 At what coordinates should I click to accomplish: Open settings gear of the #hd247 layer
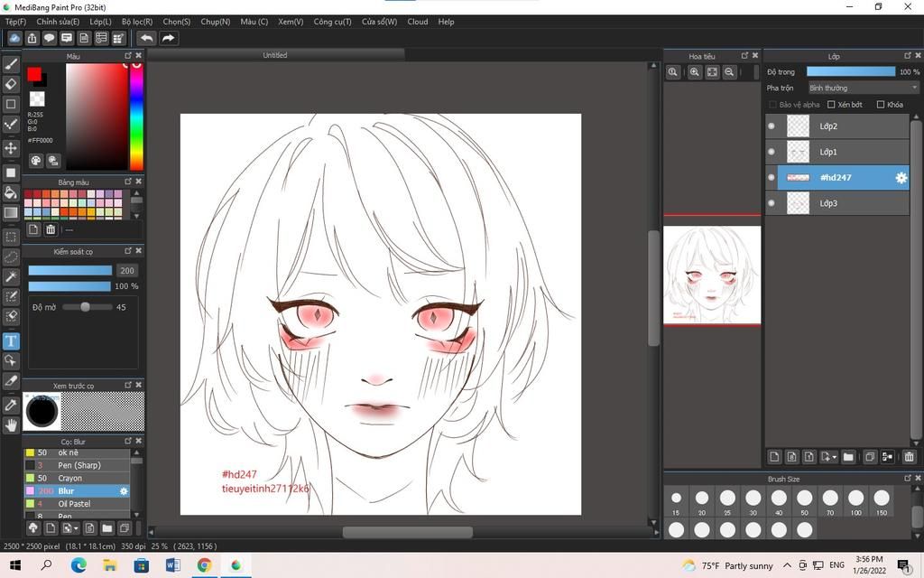tap(901, 178)
